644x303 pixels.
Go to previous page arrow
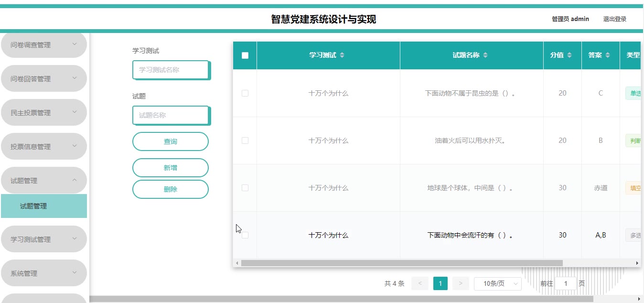tap(419, 283)
